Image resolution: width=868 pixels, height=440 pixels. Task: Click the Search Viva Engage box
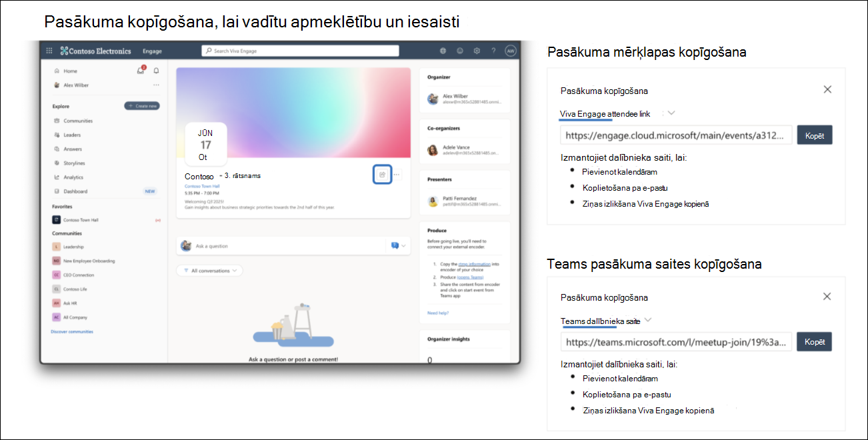300,51
